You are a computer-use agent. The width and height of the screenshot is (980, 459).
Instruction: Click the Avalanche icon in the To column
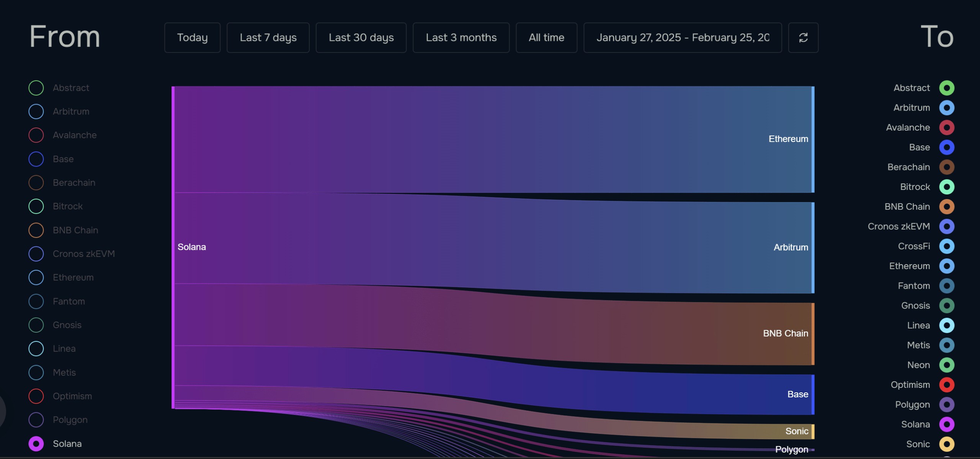point(947,127)
